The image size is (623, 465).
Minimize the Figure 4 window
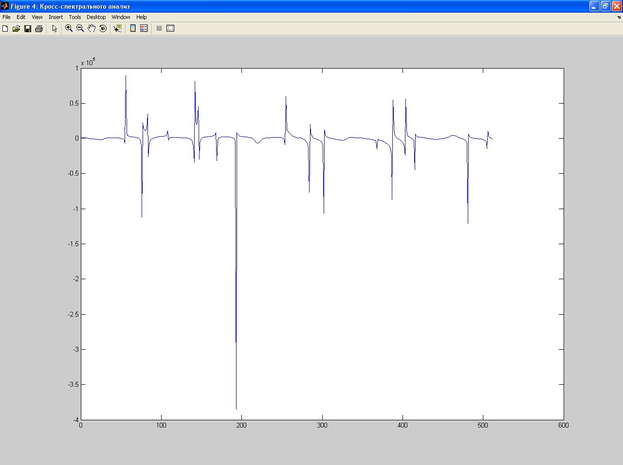click(x=594, y=6)
